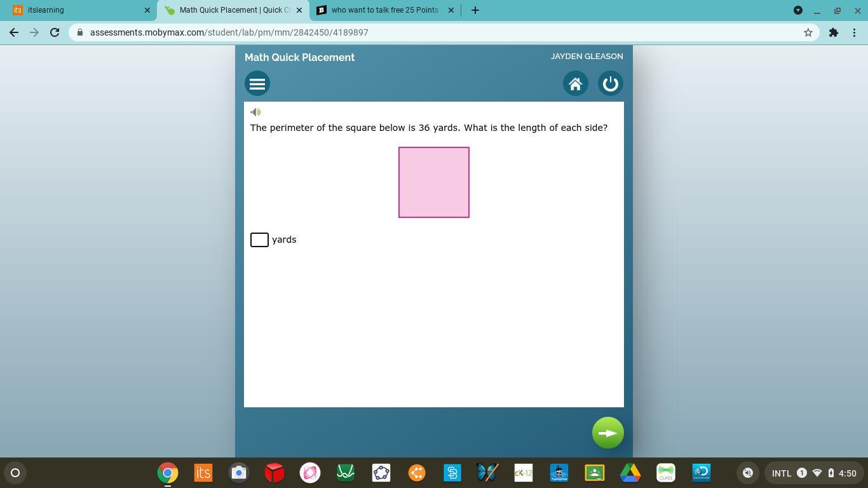Close the Math Quick Placement tab
868x488 pixels.
pos(299,10)
